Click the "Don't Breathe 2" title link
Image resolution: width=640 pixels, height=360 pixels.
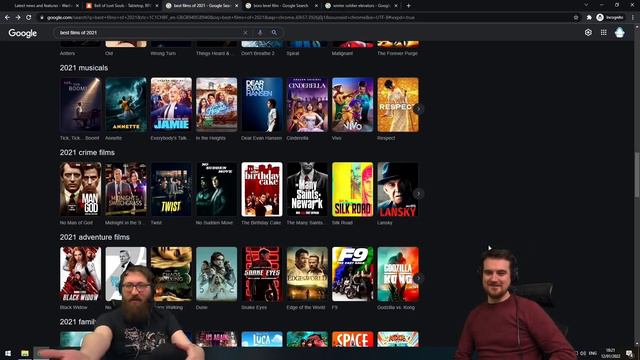click(258, 53)
